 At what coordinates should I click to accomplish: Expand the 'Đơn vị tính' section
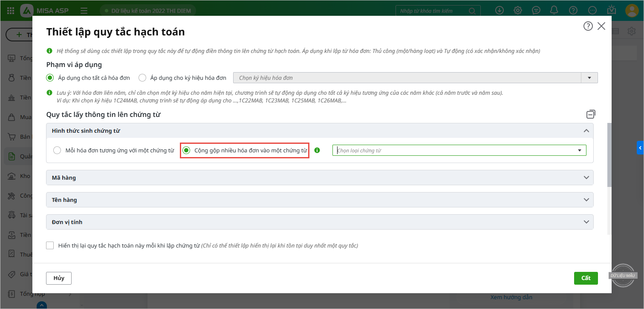coord(587,222)
